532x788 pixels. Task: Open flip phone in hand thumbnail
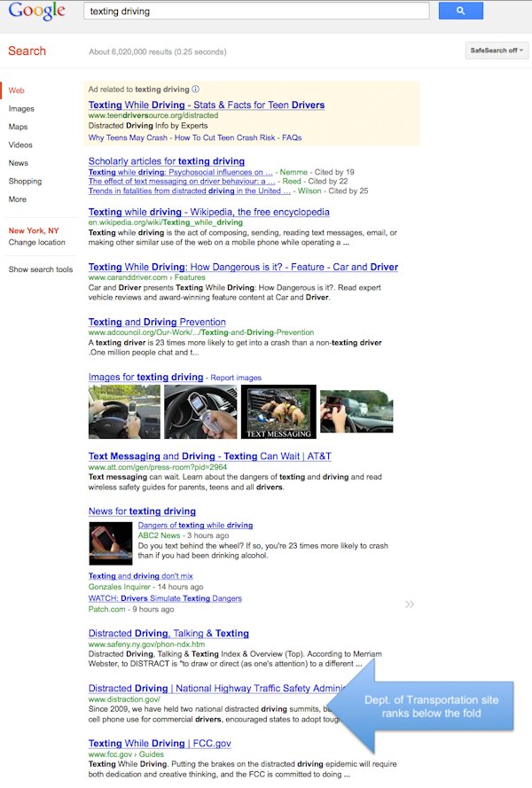[200, 411]
